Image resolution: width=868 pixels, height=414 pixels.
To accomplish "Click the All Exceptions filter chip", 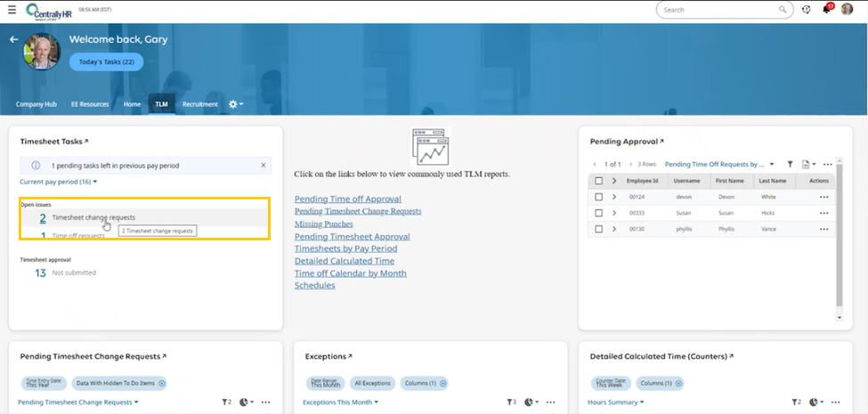I will pos(372,383).
